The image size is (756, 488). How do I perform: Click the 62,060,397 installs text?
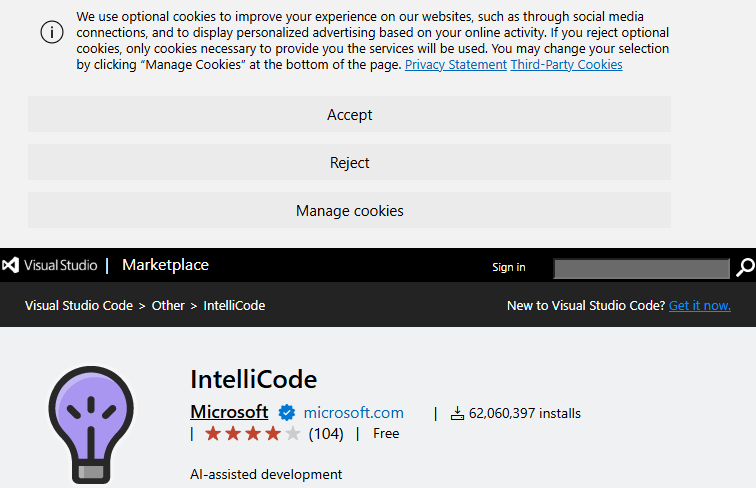point(525,413)
